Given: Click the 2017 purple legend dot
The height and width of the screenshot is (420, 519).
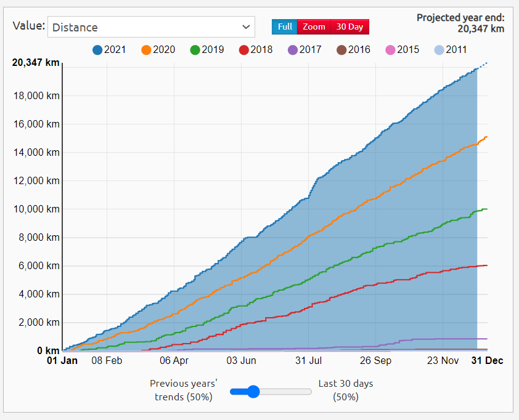Looking at the screenshot, I should point(293,50).
